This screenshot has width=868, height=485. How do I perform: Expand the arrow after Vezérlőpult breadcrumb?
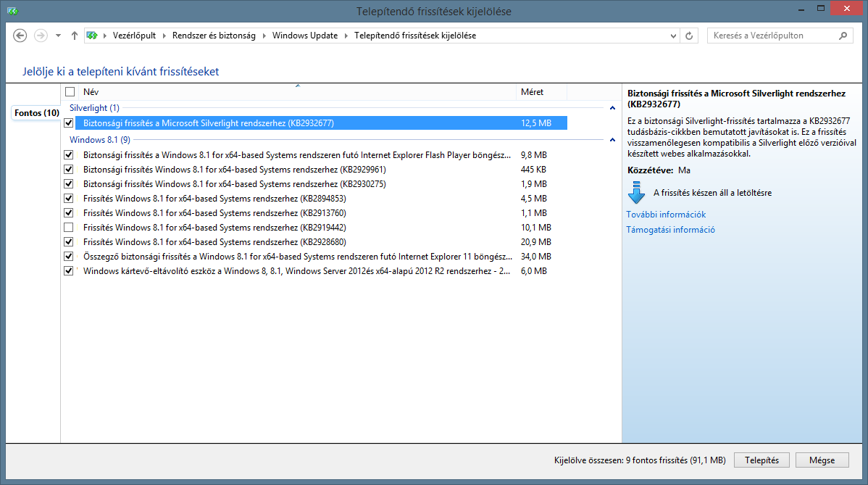tap(164, 36)
